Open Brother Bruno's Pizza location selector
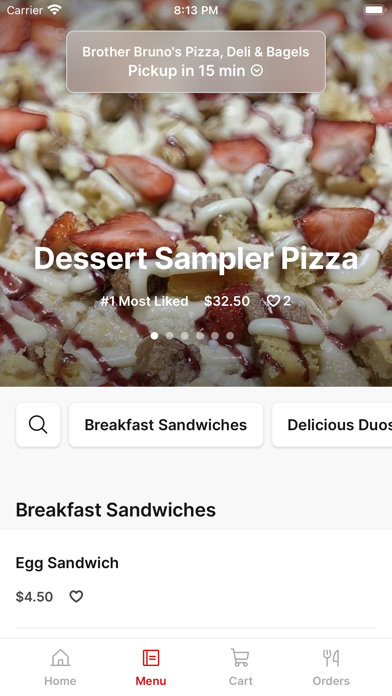 tap(196, 62)
